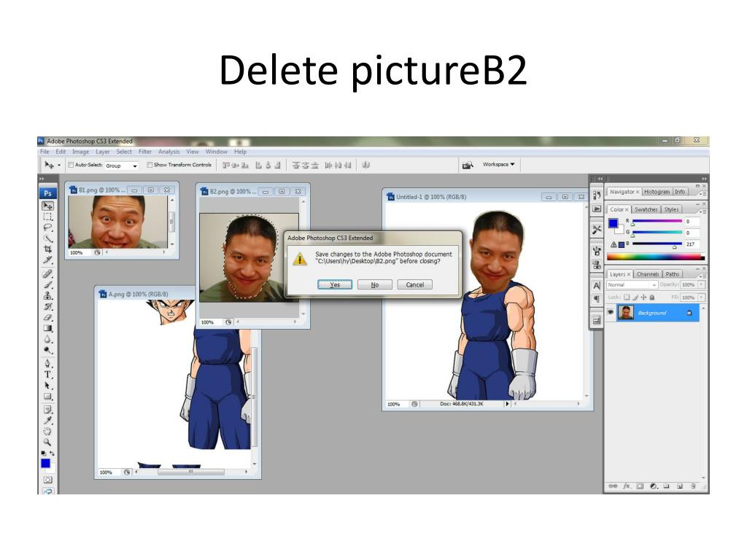The width and height of the screenshot is (747, 560).
Task: Open the Image menu
Action: coord(80,152)
